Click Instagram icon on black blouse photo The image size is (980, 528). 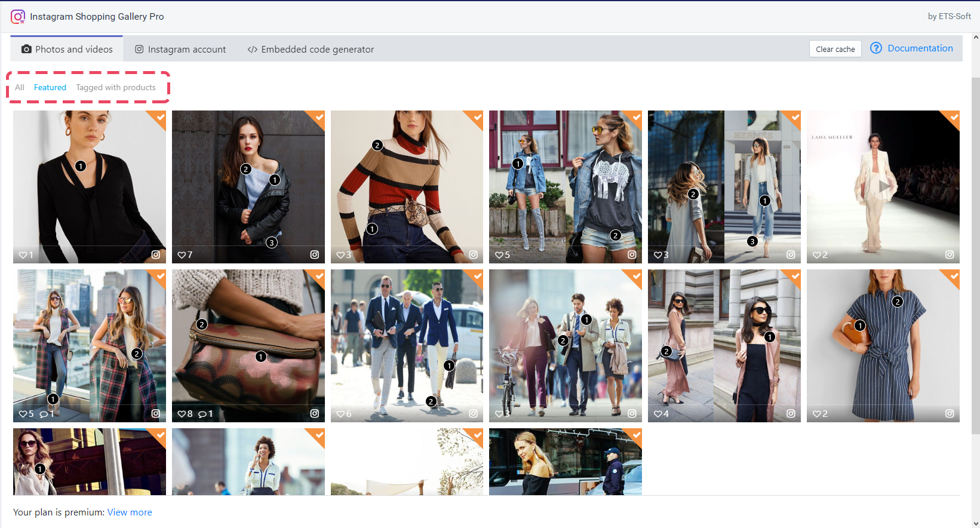[156, 254]
